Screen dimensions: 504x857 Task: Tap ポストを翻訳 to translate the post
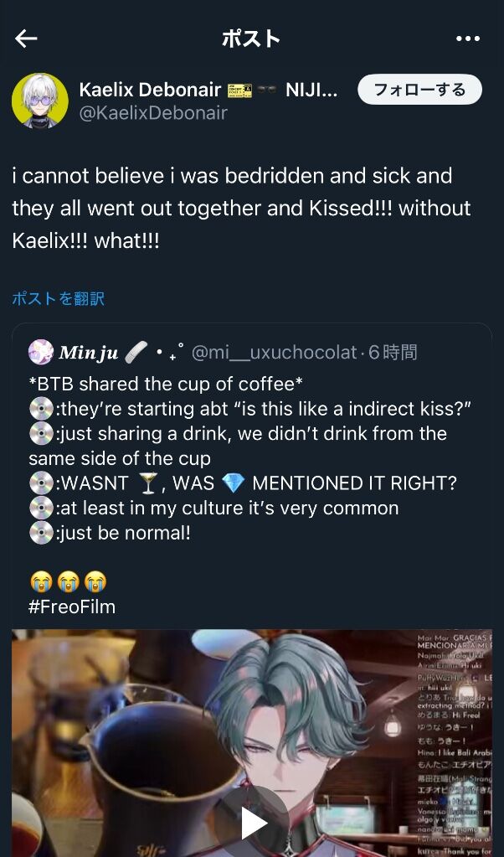(59, 298)
